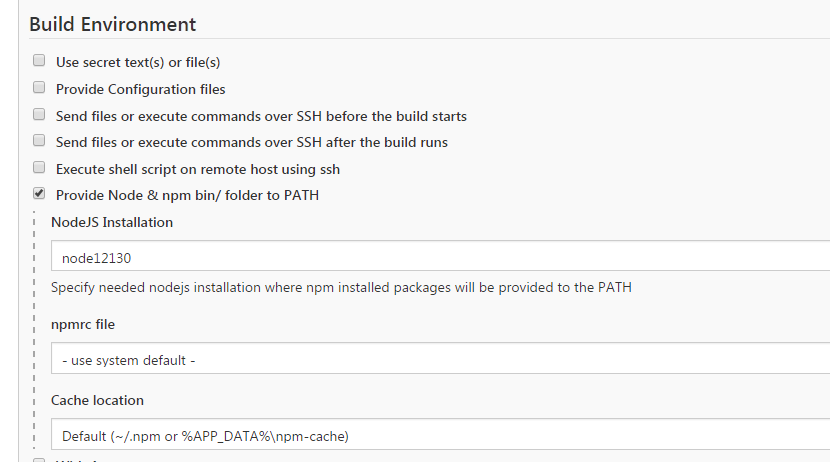Image resolution: width=830 pixels, height=462 pixels.
Task: Click the 'NodeJS Installation' field label
Action: (112, 222)
